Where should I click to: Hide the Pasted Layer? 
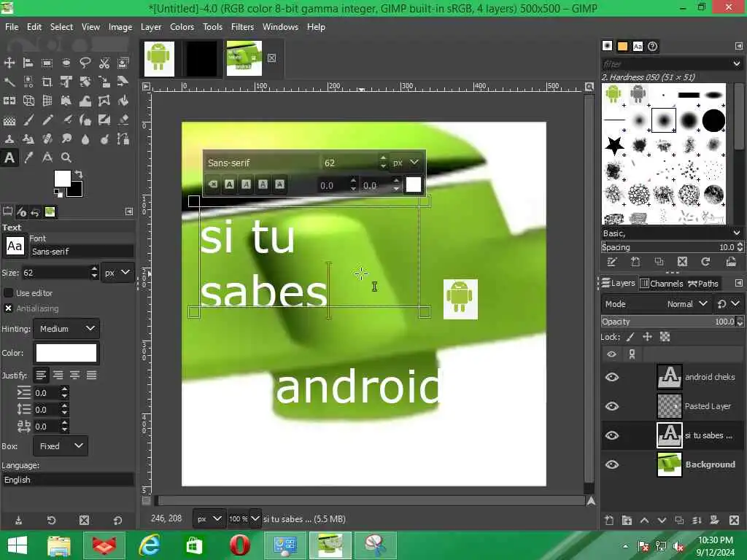(612, 406)
